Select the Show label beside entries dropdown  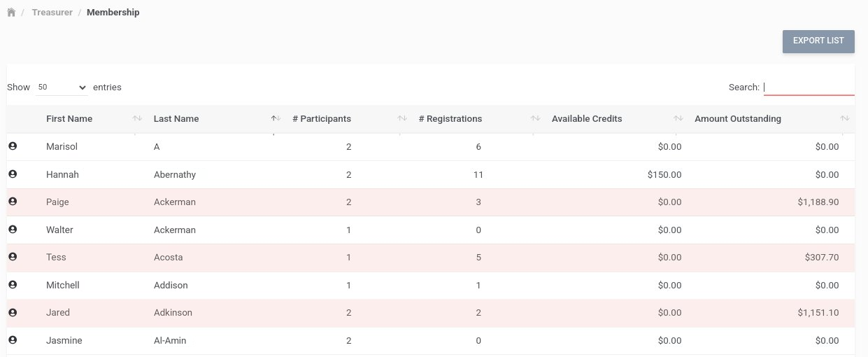[18, 87]
